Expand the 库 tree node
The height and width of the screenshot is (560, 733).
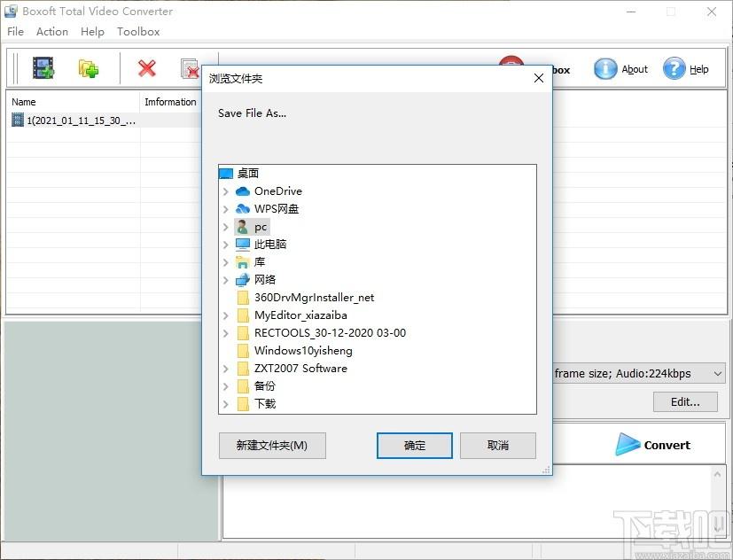[226, 262]
